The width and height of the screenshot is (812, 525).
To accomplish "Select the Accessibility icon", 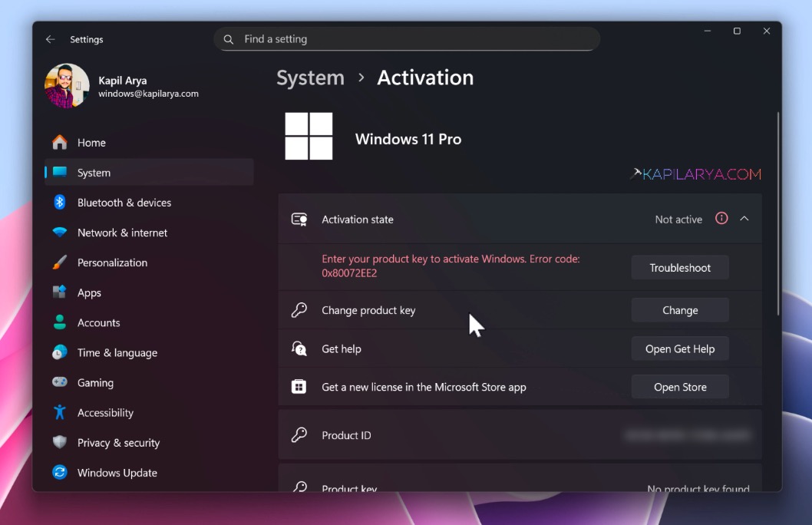I will pos(61,412).
